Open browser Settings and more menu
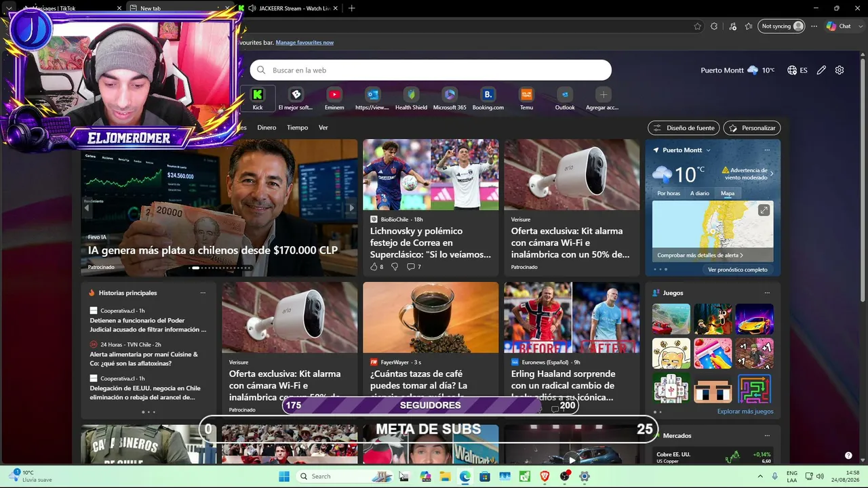This screenshot has height=488, width=868. point(814,26)
